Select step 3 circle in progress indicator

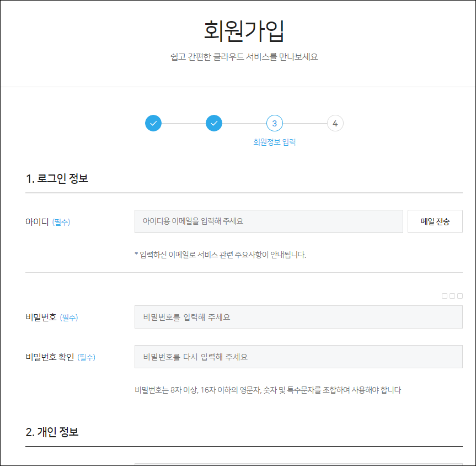[x=275, y=123]
